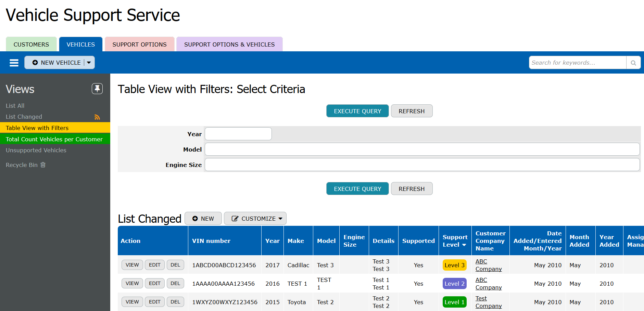Click the Support Level column sort arrow

pos(464,245)
